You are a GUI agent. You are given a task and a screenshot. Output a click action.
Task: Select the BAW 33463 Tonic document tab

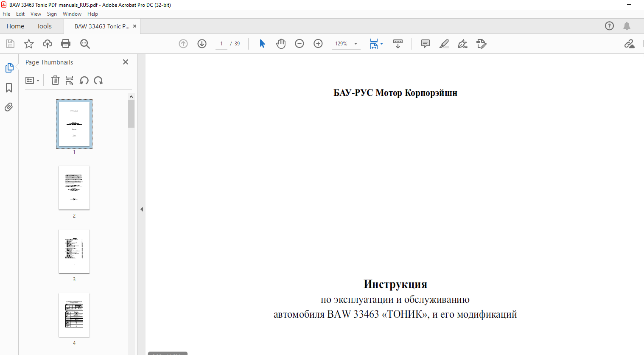click(x=102, y=26)
